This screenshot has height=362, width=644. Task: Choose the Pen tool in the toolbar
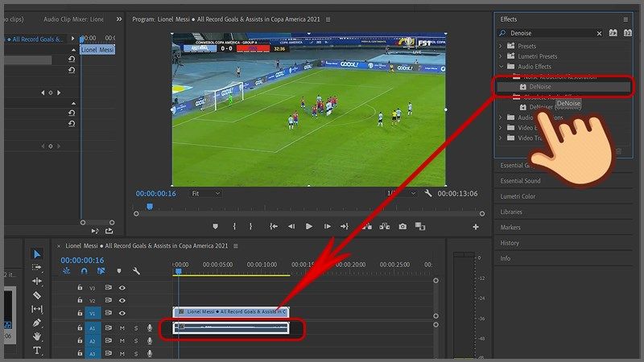tap(37, 323)
